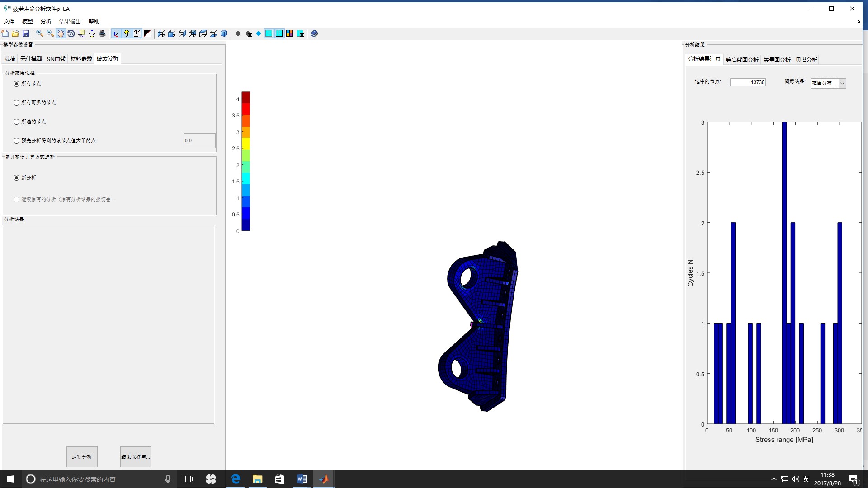This screenshot has width=868, height=488.
Task: Select the second cube view orientation icon
Action: (172, 33)
